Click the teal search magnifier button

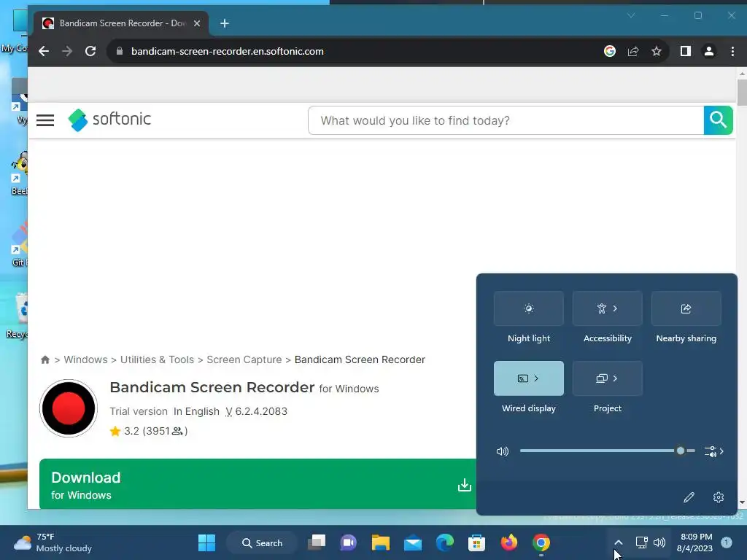point(718,120)
